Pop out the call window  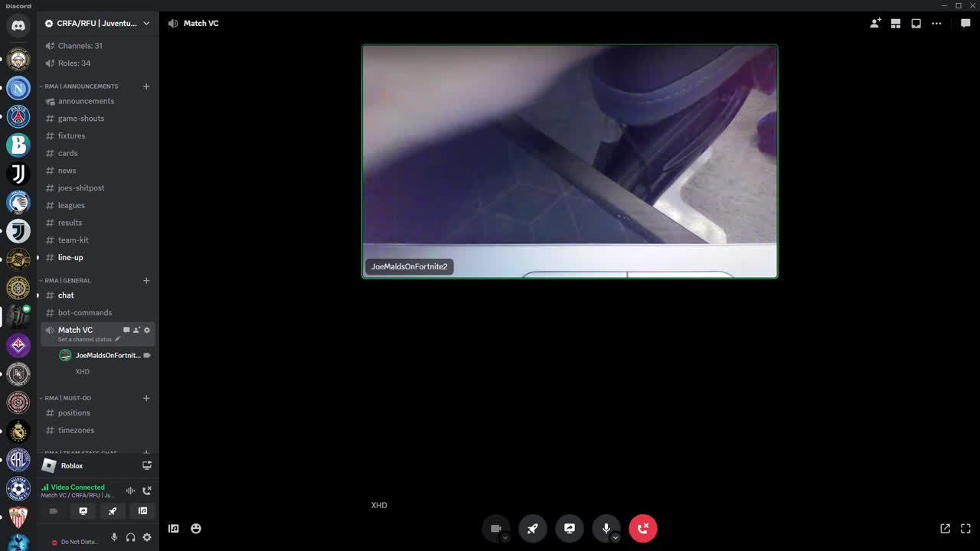coord(945,528)
